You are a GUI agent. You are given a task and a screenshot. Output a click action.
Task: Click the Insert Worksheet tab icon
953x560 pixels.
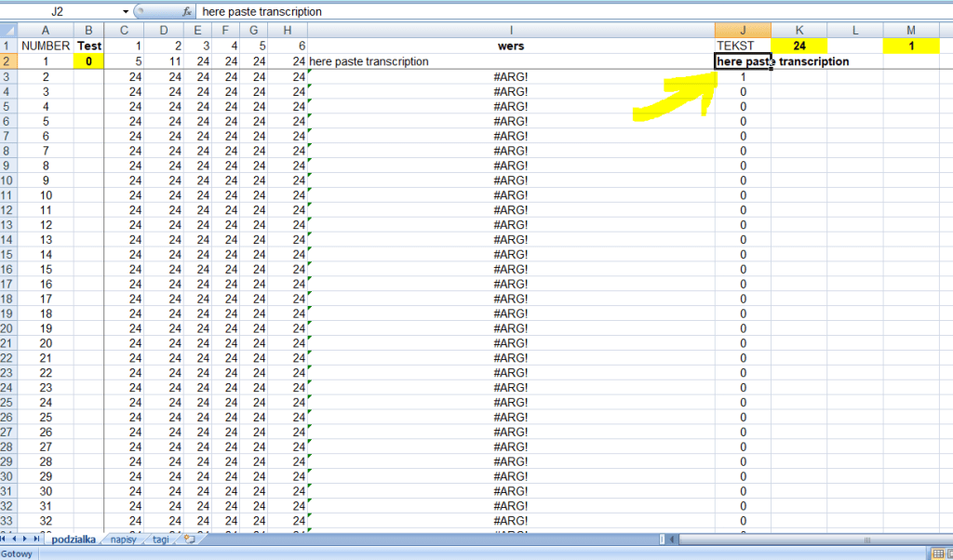pyautogui.click(x=189, y=539)
